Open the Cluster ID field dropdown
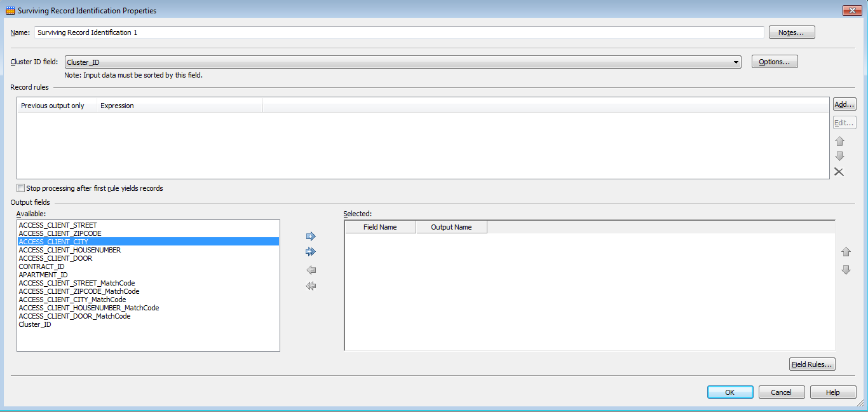The image size is (868, 414). coord(735,62)
